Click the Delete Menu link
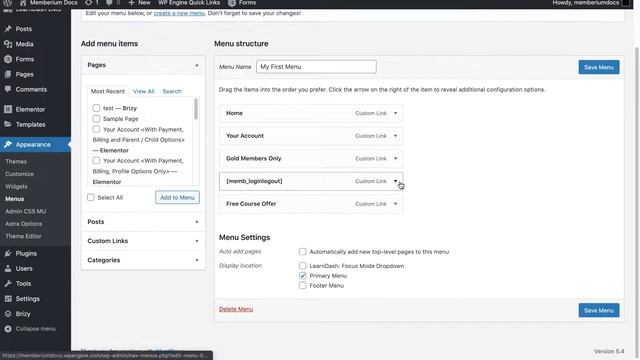Viewport: 640px width, 360px height. point(236,309)
